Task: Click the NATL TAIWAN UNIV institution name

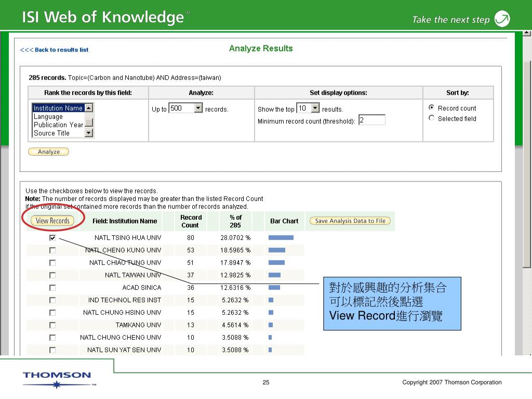Action: [133, 275]
